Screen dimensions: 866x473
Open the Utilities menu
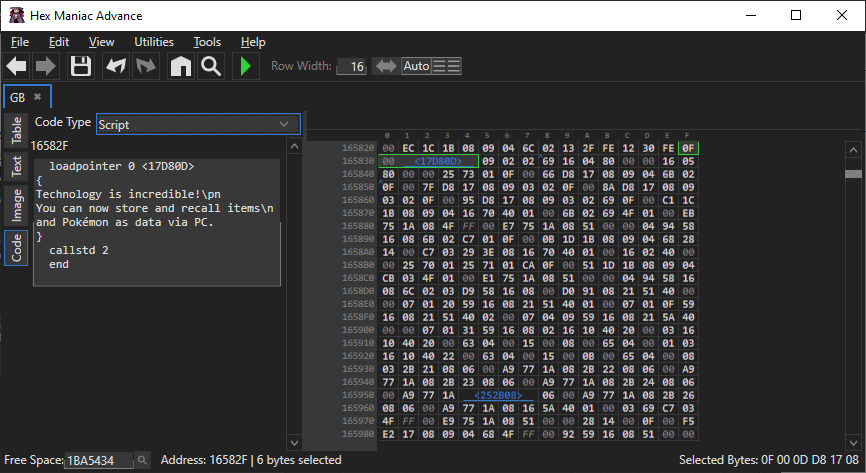pyautogui.click(x=153, y=42)
